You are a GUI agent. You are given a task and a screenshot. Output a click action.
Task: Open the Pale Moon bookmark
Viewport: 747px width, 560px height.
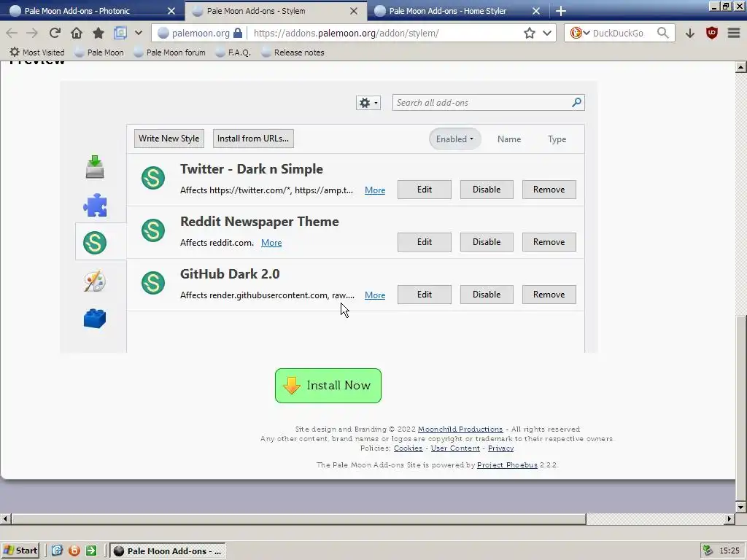tap(99, 52)
